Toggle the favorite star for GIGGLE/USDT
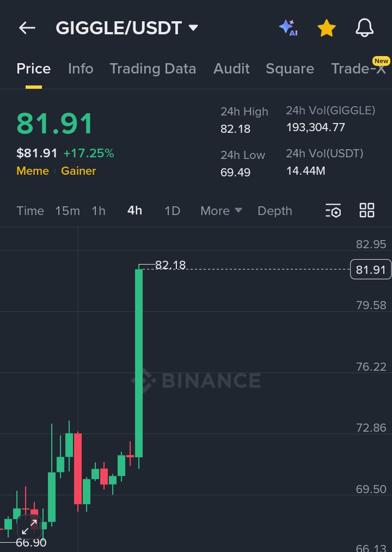 (x=327, y=28)
